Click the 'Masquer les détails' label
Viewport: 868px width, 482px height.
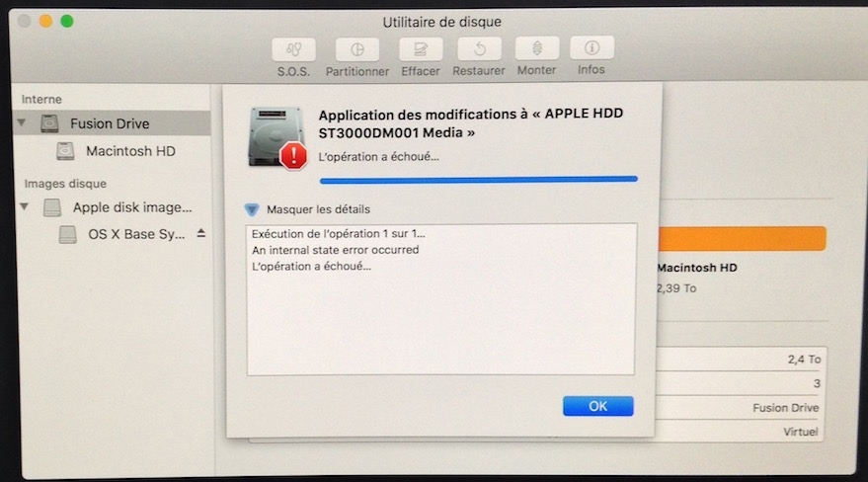pos(318,209)
